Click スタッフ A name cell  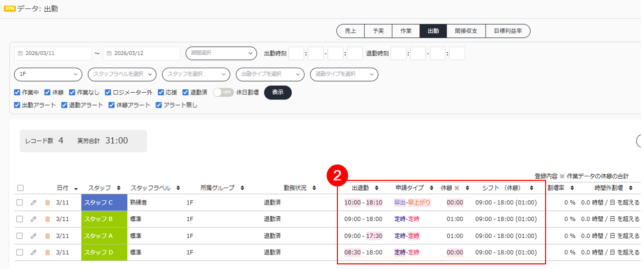coord(104,236)
